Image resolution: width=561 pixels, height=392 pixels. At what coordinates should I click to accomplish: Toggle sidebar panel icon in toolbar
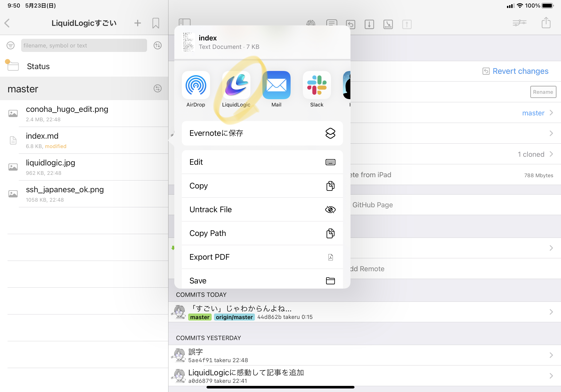point(184,22)
